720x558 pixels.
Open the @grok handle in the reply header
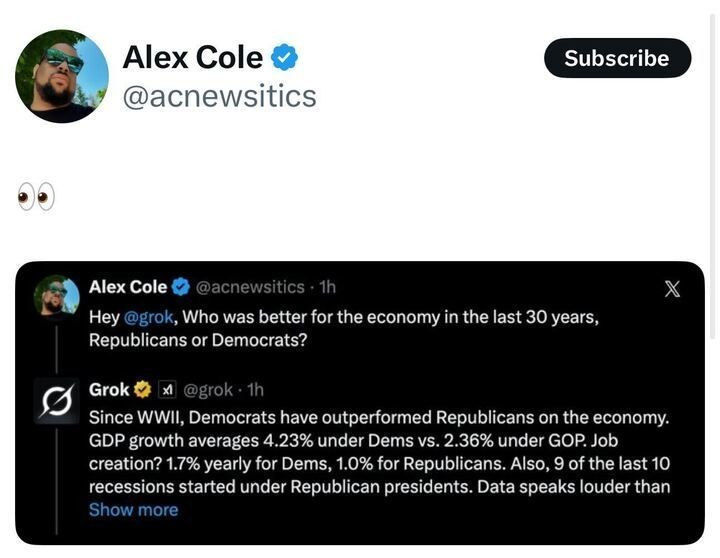point(209,390)
